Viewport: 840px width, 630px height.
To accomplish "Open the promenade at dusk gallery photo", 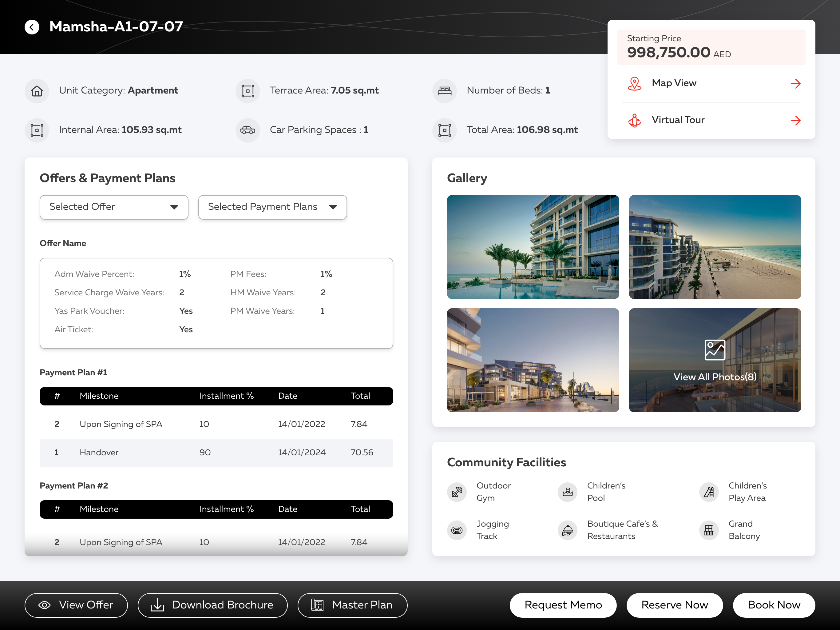I will [x=533, y=360].
